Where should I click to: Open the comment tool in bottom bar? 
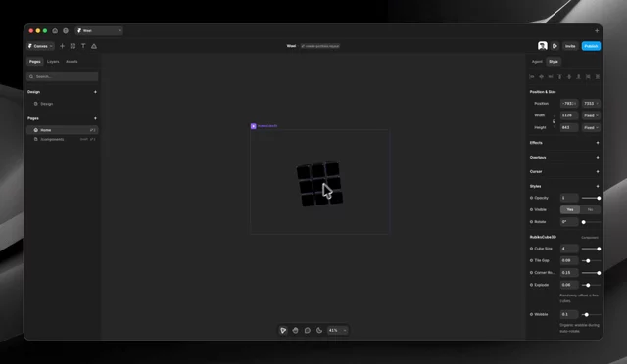pos(307,330)
